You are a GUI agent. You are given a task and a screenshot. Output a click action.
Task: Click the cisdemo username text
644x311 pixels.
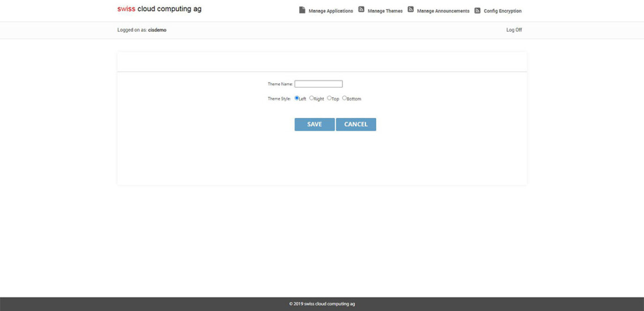pyautogui.click(x=157, y=30)
